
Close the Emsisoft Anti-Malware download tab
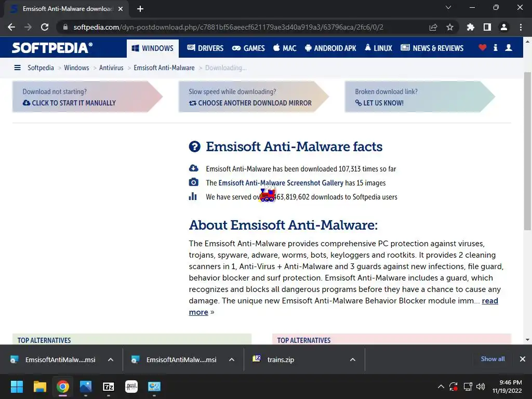(121, 9)
